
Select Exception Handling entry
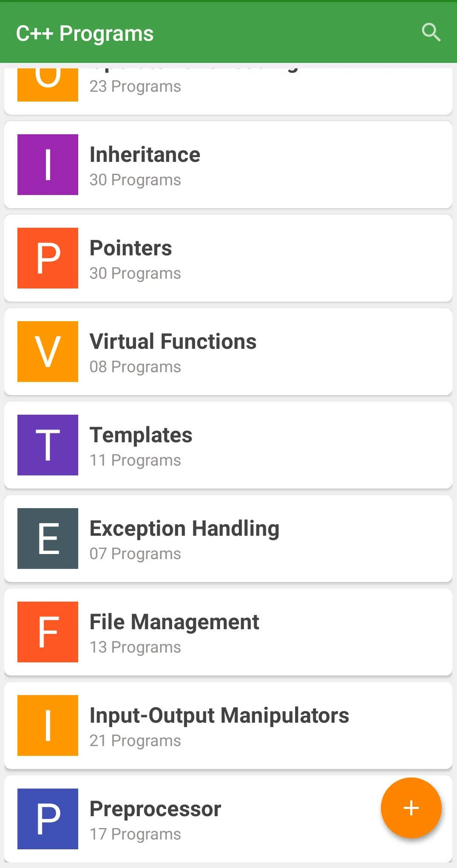pos(228,539)
